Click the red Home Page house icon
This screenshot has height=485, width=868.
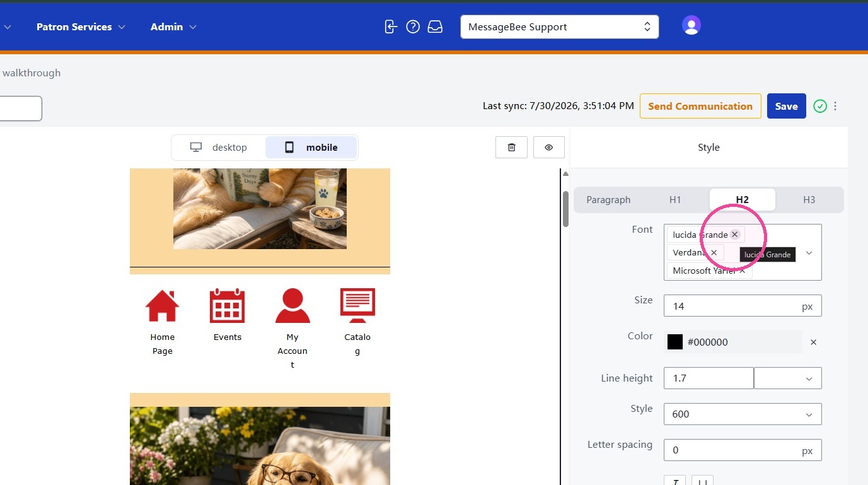click(163, 306)
